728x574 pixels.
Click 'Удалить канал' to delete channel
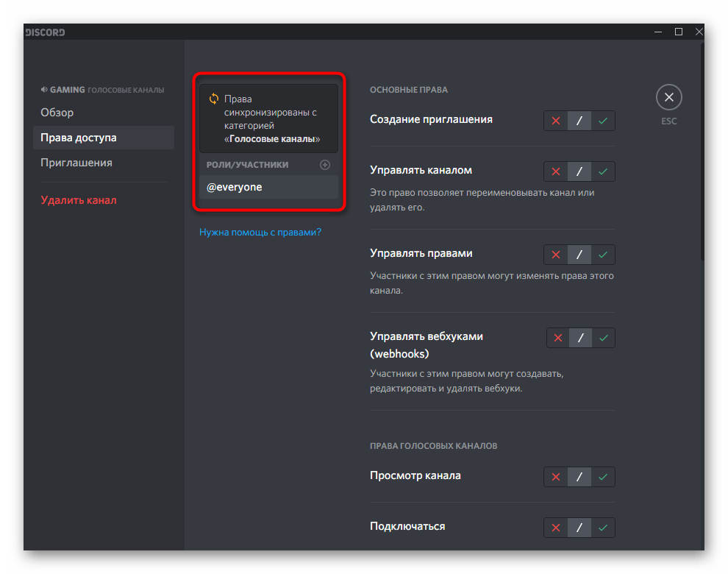[79, 200]
